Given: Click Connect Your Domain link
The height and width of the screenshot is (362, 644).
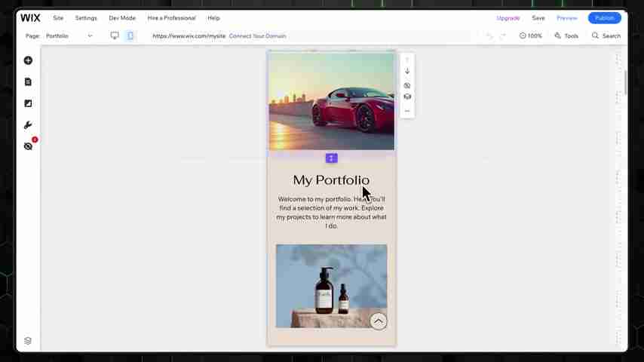Looking at the screenshot, I should coord(257,36).
